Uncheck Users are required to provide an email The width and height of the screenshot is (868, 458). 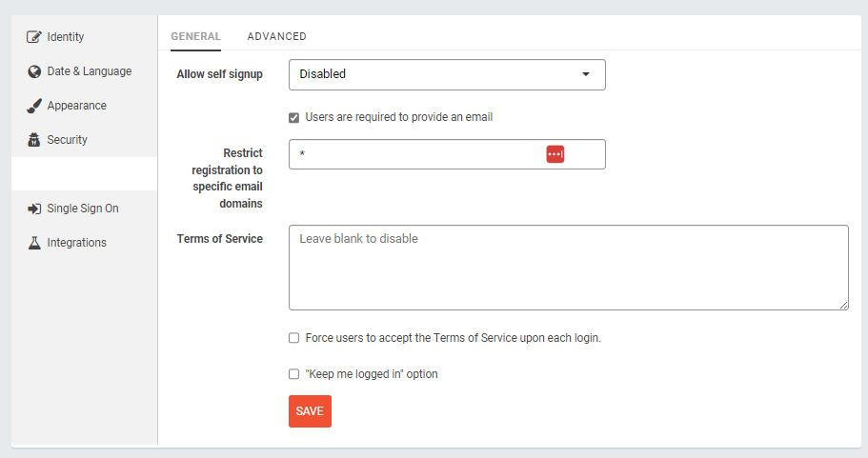[294, 118]
